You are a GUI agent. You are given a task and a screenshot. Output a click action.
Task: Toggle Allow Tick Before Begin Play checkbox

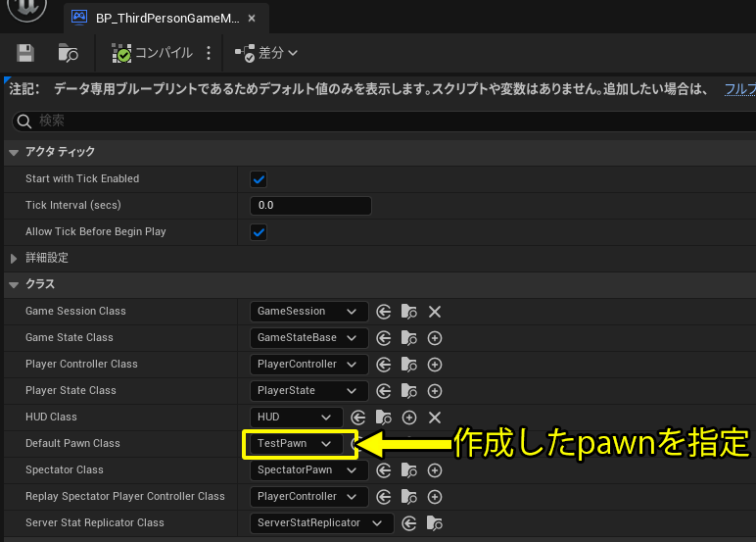click(x=259, y=232)
